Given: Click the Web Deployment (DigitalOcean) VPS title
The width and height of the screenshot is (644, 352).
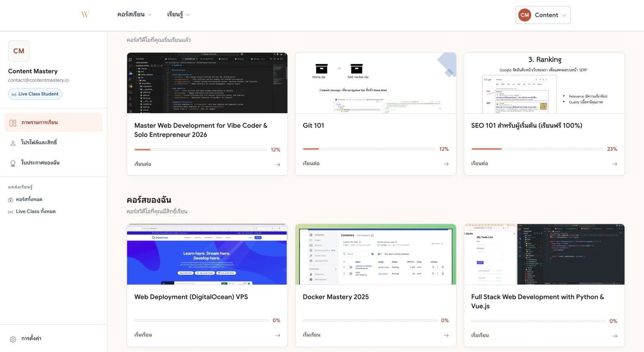Looking at the screenshot, I should [x=191, y=297].
